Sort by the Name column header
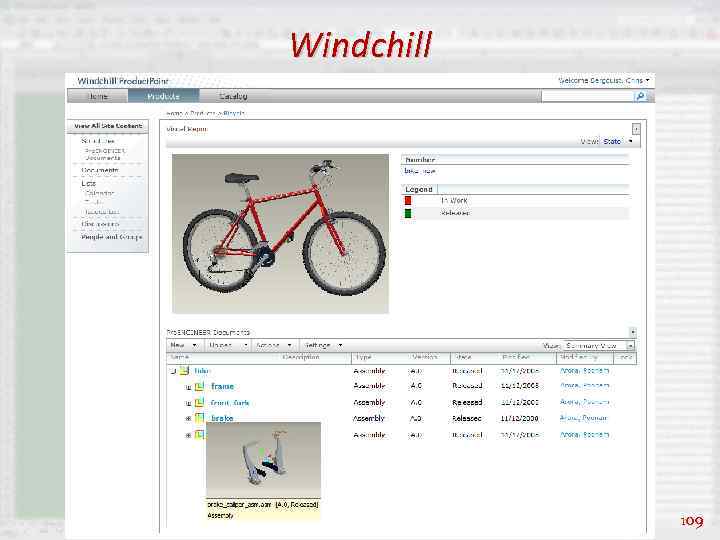This screenshot has height=540, width=720. [180, 357]
